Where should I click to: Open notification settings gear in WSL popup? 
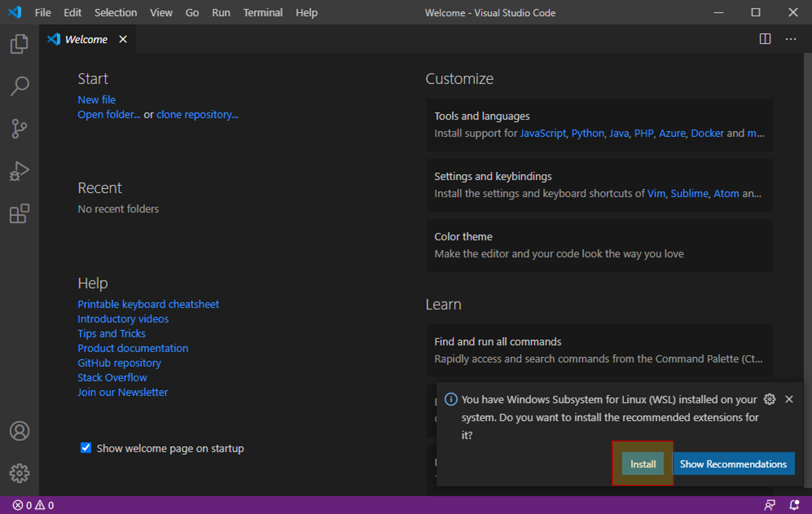pyautogui.click(x=769, y=399)
